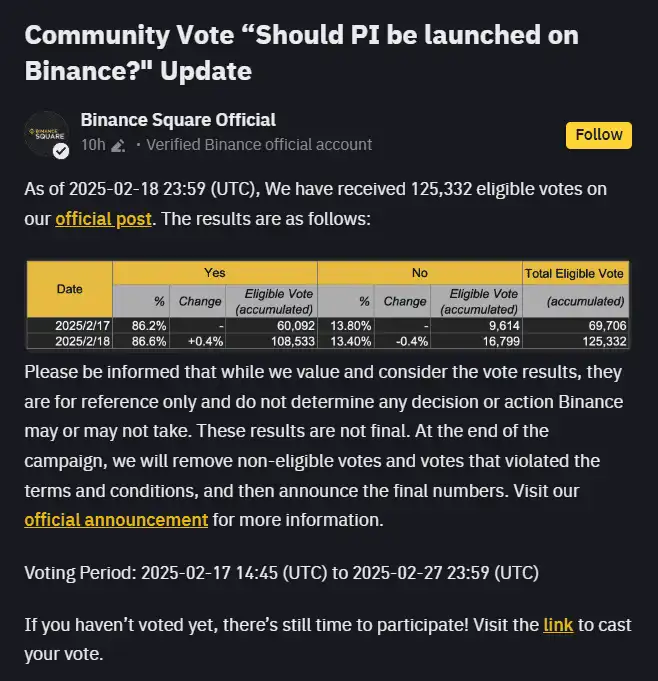Open the 'official announcement' hyperlink

(x=116, y=519)
